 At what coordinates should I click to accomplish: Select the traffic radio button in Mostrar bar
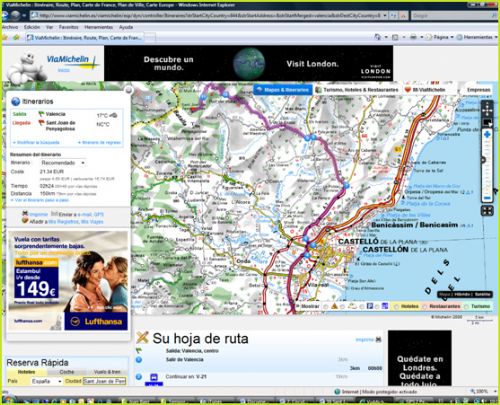click(x=326, y=306)
